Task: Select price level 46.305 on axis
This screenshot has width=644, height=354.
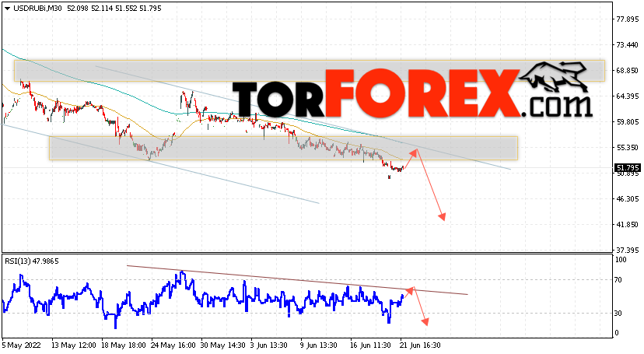Action: pyautogui.click(x=627, y=198)
